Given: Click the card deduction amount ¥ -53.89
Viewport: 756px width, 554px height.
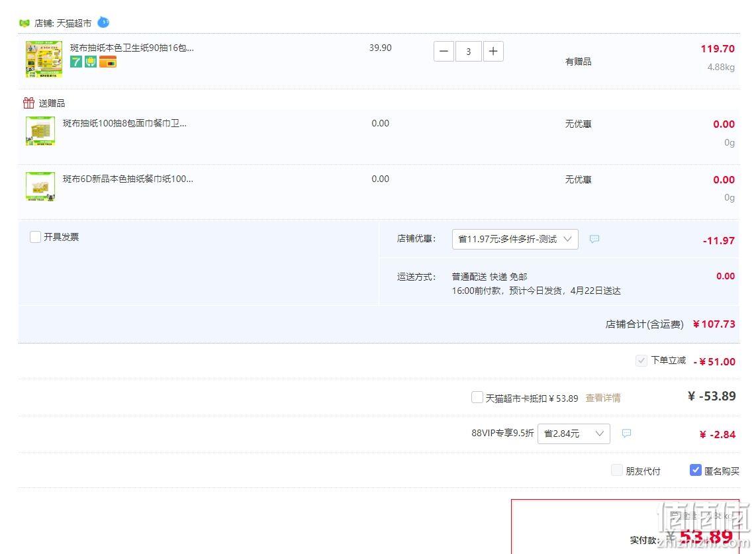Looking at the screenshot, I should tap(712, 396).
